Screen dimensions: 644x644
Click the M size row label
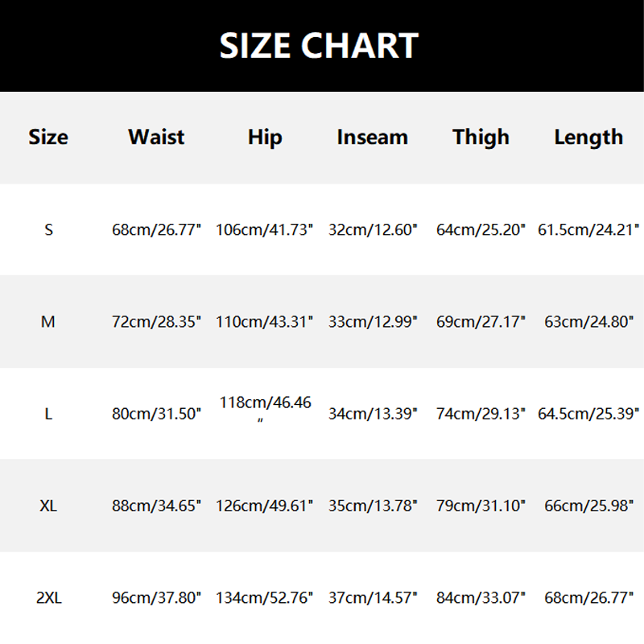[x=48, y=322]
